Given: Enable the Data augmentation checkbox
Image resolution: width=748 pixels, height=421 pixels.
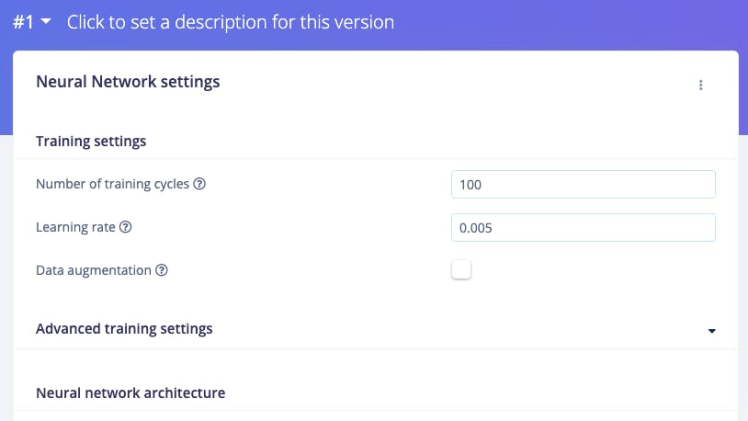Looking at the screenshot, I should (461, 270).
